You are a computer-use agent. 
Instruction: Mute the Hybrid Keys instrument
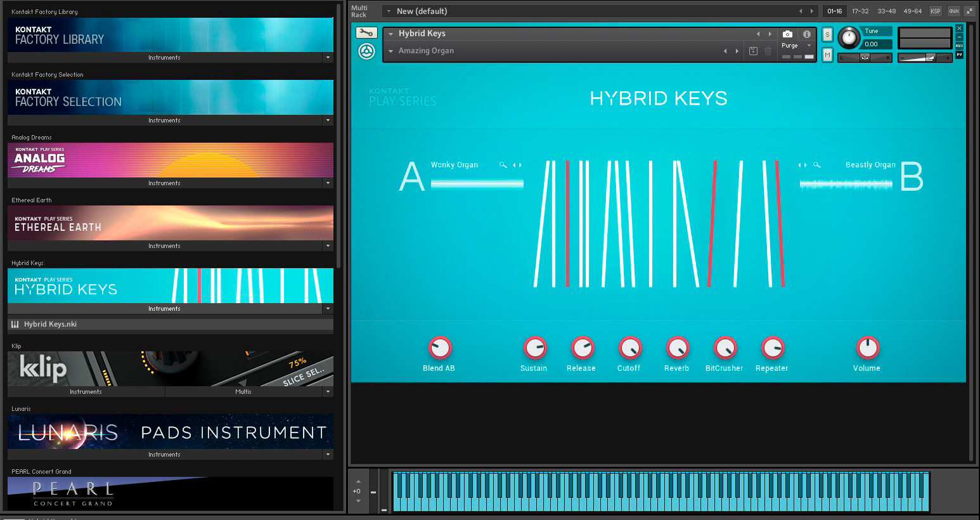click(x=827, y=55)
